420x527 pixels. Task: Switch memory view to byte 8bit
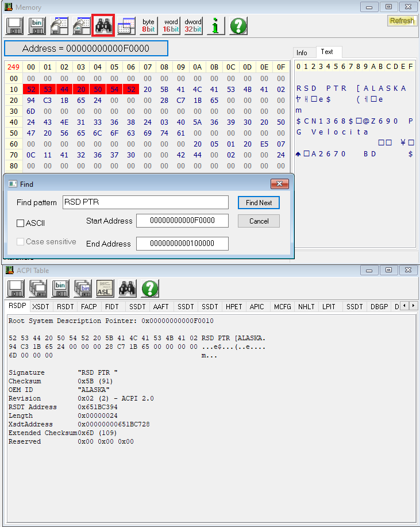148,26
